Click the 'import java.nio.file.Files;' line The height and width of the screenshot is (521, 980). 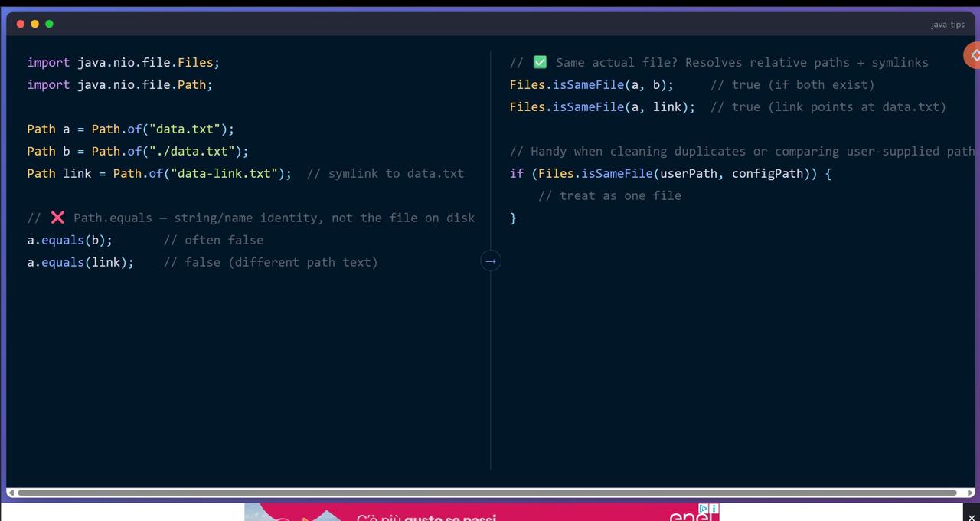pos(123,62)
